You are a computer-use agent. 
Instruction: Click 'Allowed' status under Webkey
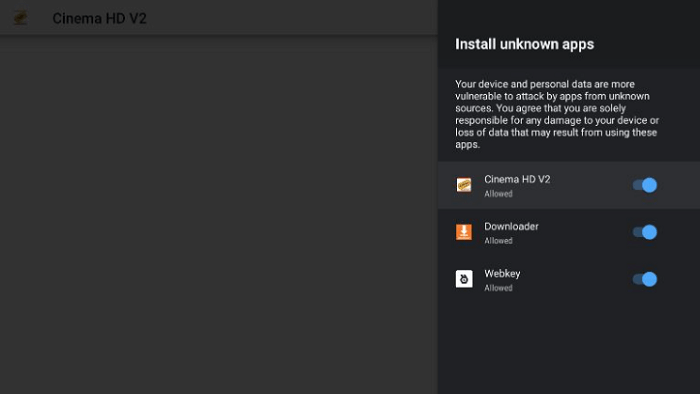pos(498,288)
